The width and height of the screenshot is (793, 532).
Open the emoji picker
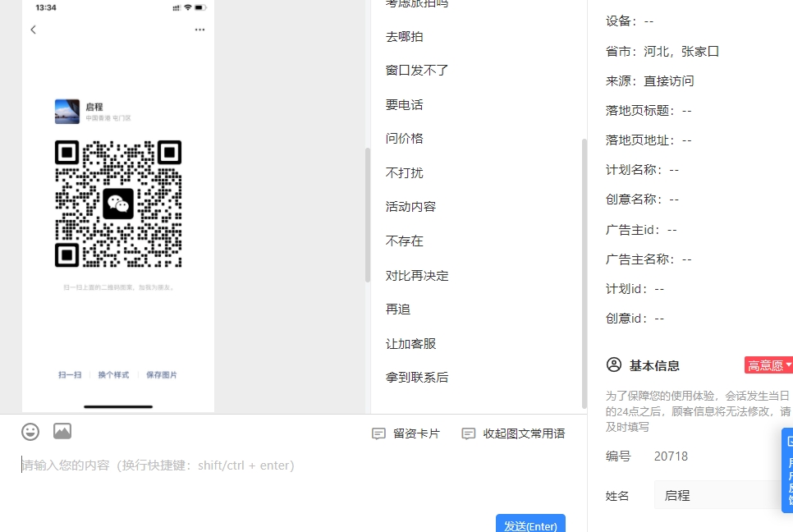30,432
